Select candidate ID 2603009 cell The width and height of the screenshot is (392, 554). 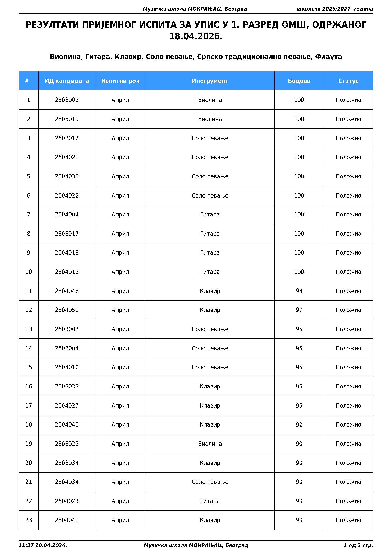pyautogui.click(x=67, y=100)
